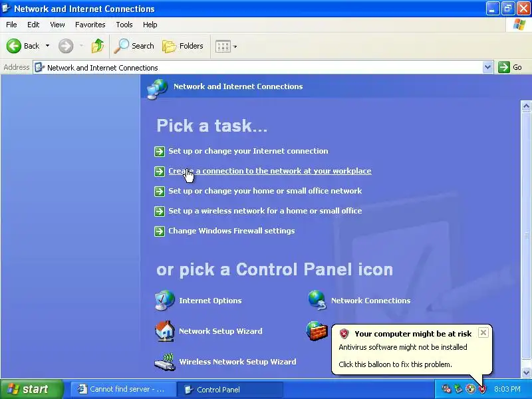Click arrow icon beside workplace connection task
The height and width of the screenshot is (399, 532).
pyautogui.click(x=160, y=172)
